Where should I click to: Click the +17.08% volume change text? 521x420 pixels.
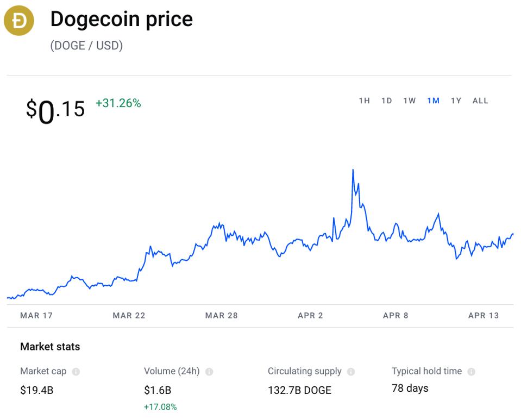coord(160,406)
